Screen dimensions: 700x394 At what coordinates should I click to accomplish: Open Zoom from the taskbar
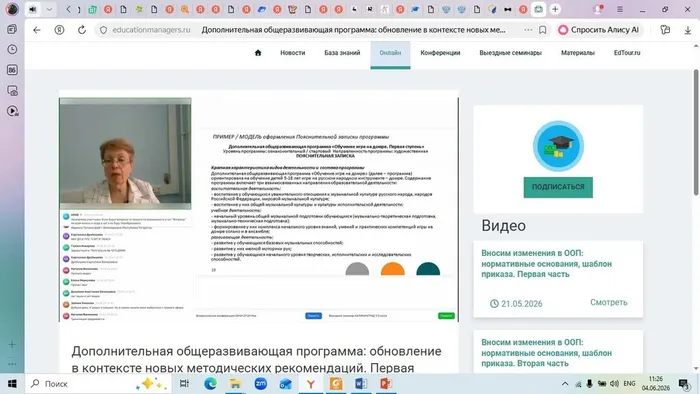261,384
